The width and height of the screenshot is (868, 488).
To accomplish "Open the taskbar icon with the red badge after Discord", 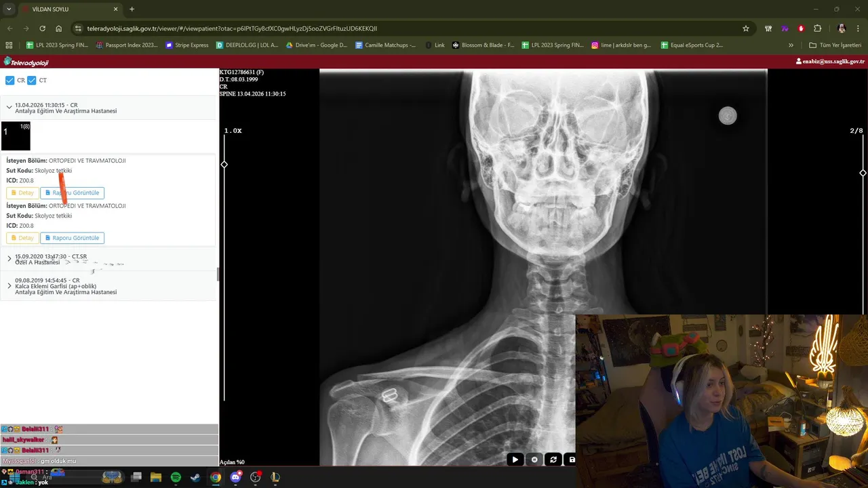I will click(x=255, y=477).
